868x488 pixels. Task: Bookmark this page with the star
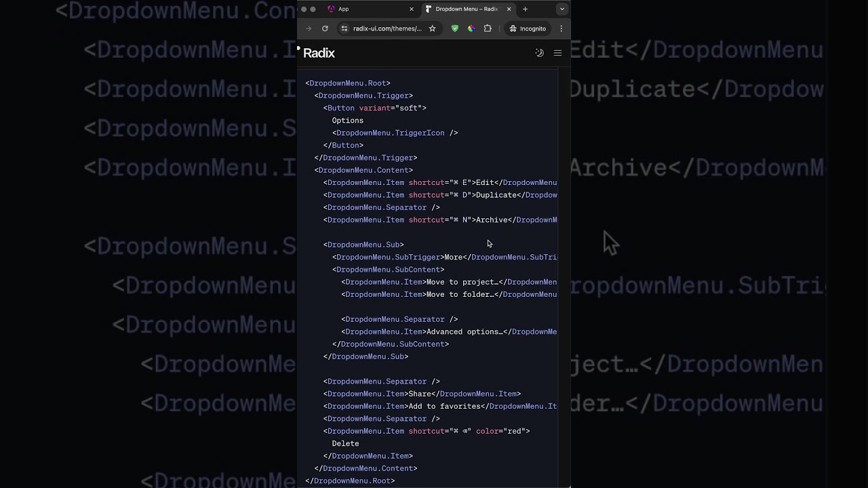pyautogui.click(x=432, y=28)
